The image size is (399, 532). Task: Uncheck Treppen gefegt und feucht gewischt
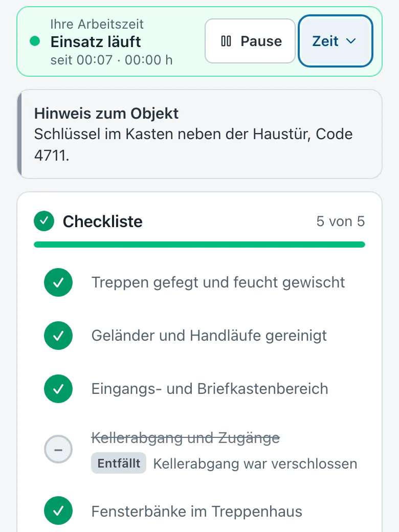coord(58,282)
